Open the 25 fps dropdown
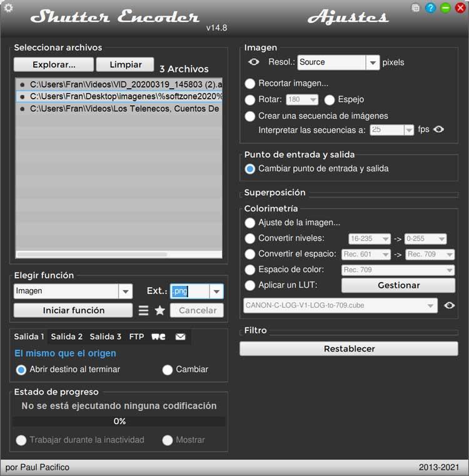The height and width of the screenshot is (476, 469). click(391, 130)
